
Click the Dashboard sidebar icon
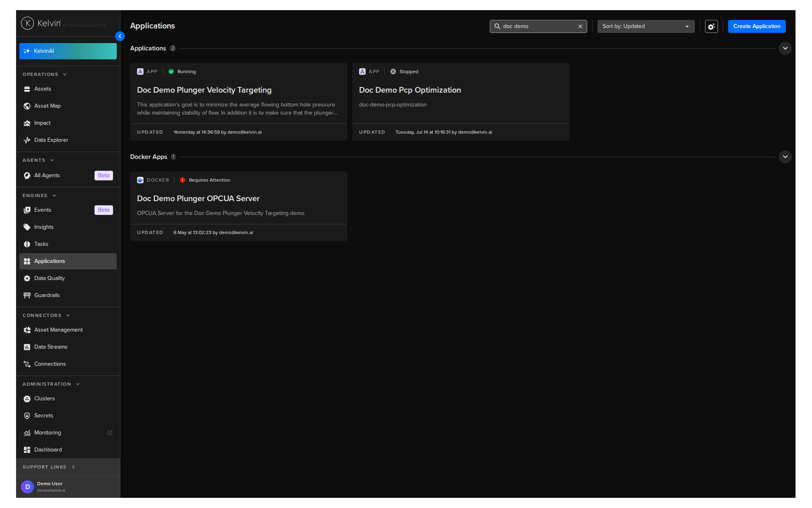point(27,450)
